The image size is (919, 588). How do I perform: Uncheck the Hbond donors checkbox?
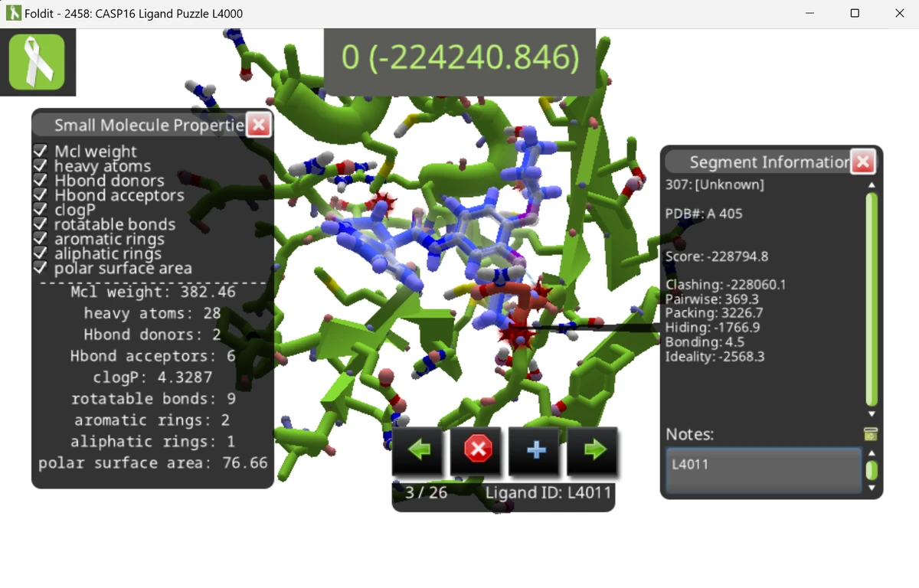point(40,181)
